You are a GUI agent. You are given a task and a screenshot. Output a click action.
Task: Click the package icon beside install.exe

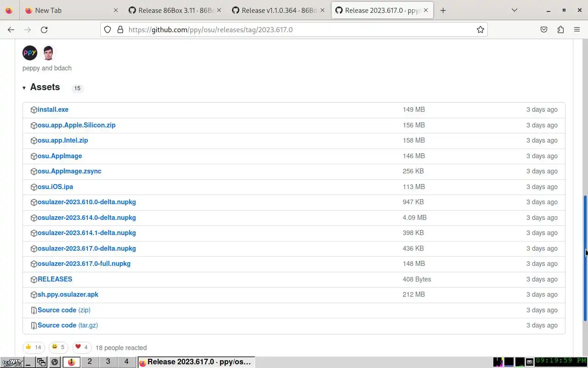[34, 110]
